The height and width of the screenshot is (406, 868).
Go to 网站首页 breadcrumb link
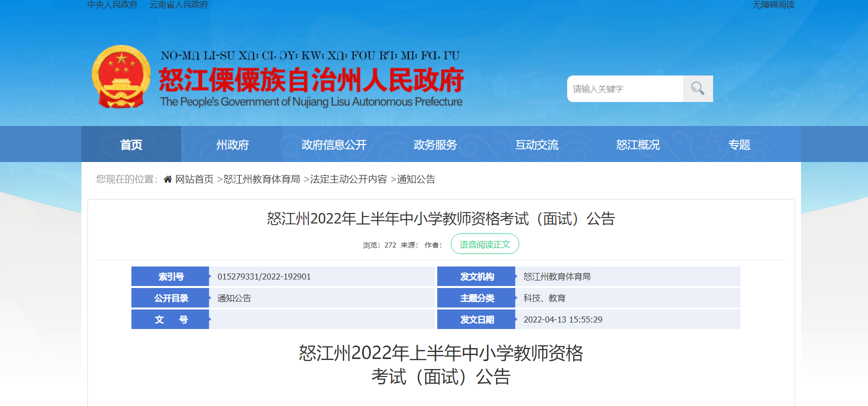tap(194, 179)
